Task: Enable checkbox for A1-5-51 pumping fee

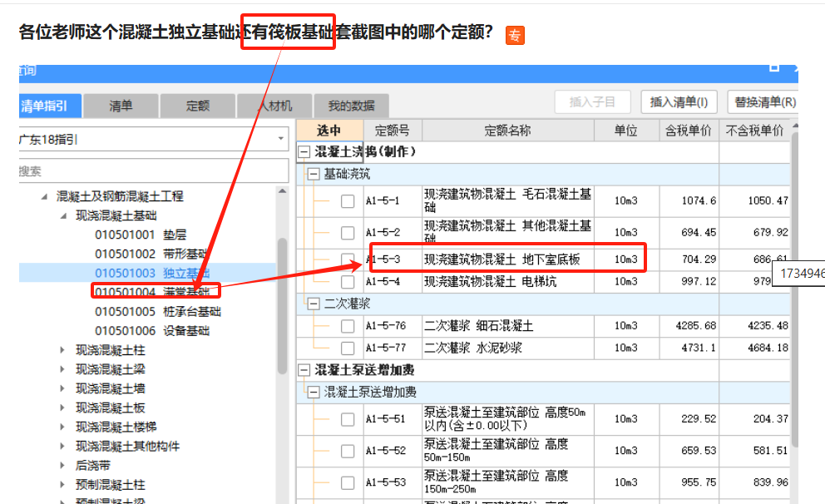Action: pos(348,419)
